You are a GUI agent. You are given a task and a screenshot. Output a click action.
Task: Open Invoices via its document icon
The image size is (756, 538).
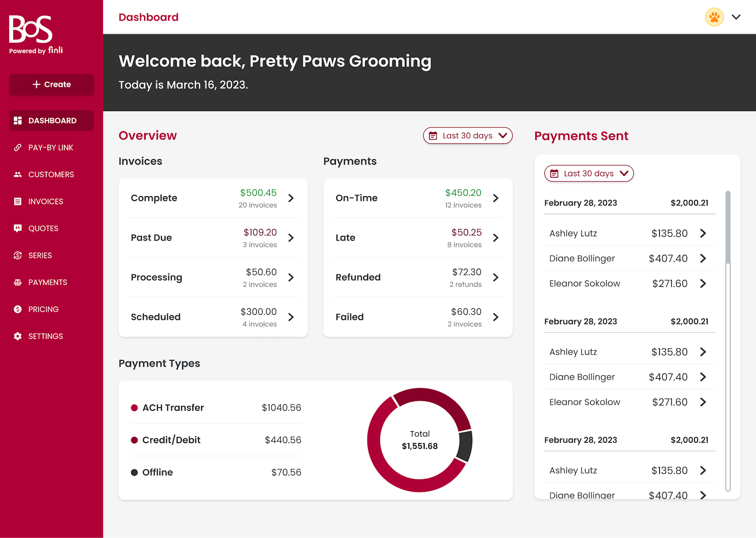[x=18, y=201]
